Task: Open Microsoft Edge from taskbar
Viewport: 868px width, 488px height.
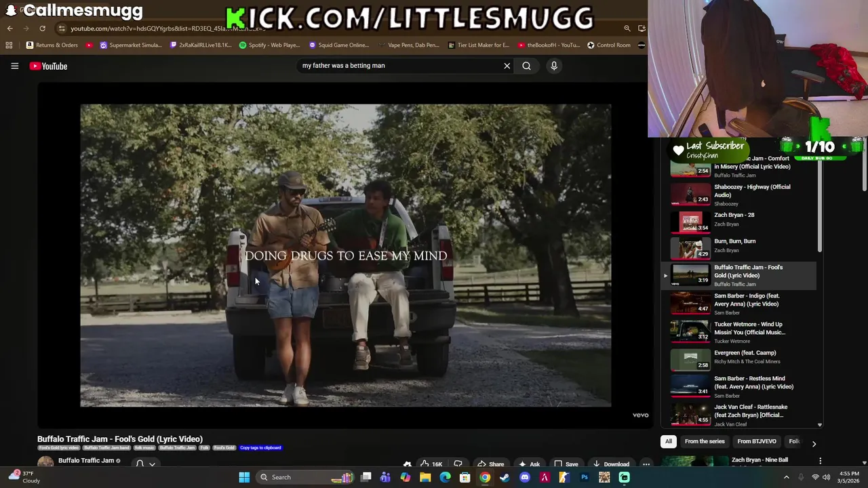Action: pyautogui.click(x=445, y=477)
